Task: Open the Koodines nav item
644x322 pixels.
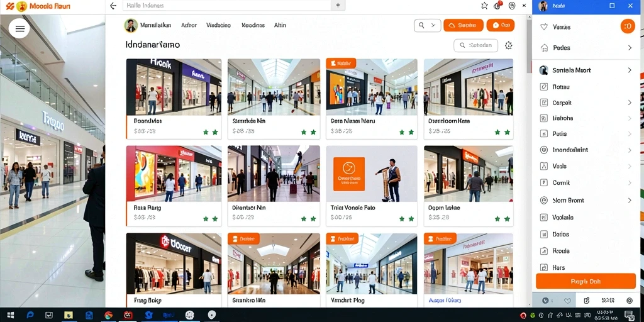Action: click(253, 25)
